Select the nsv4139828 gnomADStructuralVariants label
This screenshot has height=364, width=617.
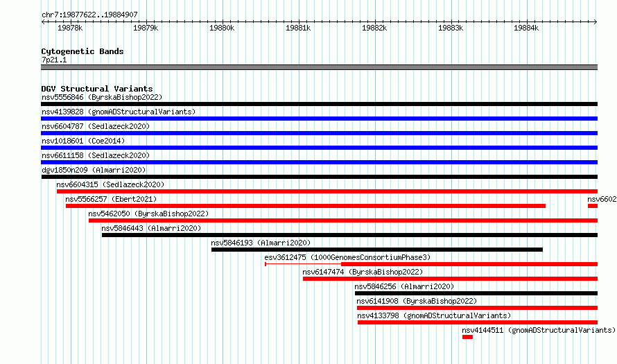(x=119, y=112)
